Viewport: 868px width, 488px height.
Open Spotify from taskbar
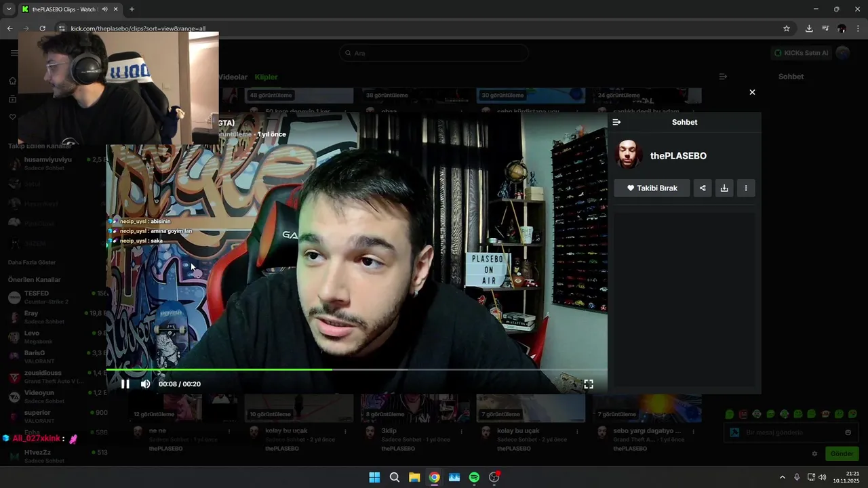[x=474, y=477]
